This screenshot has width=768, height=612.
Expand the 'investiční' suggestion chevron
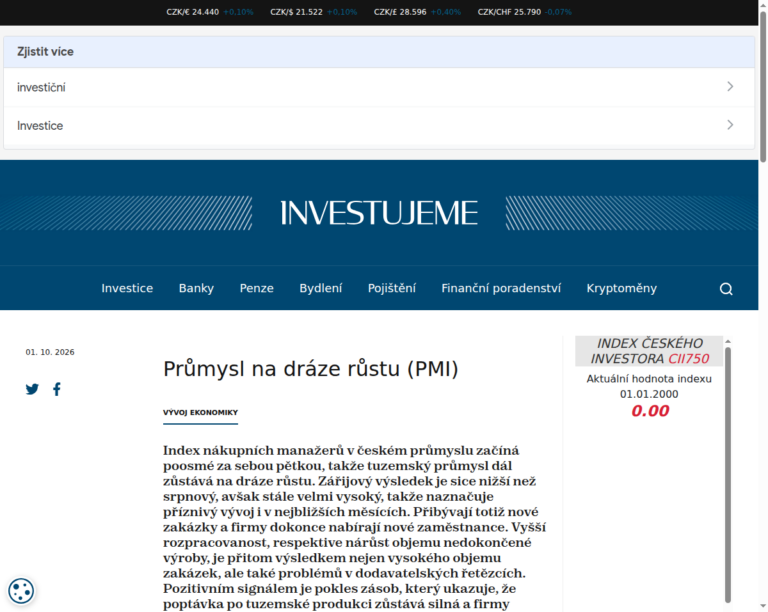pyautogui.click(x=730, y=87)
